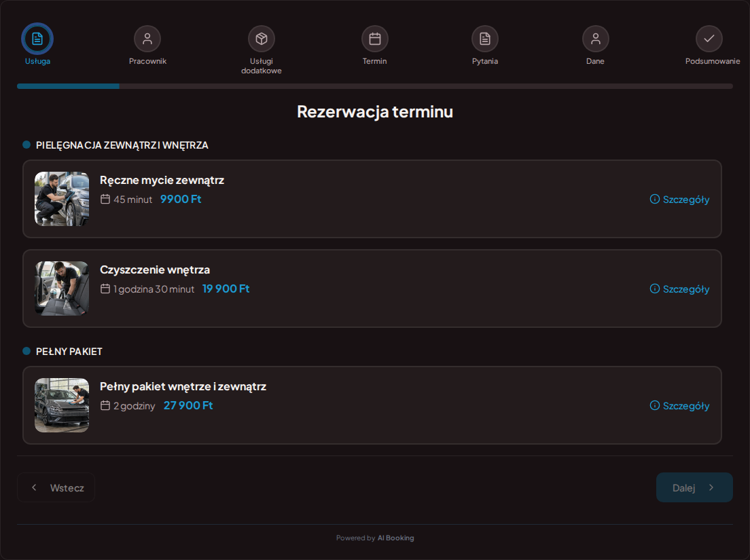The width and height of the screenshot is (750, 560).
Task: Open Szczegóły for Pełny pakiet wnętrze i zewnątrz
Action: [679, 406]
